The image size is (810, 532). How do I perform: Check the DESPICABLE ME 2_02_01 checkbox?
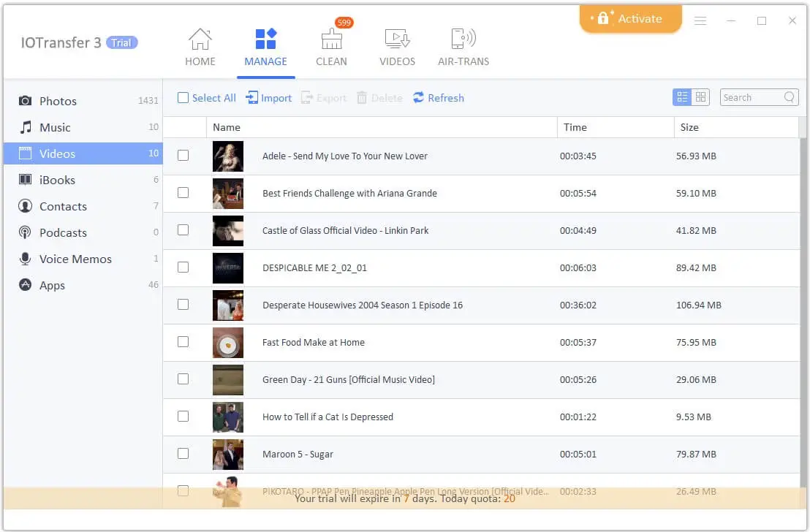pyautogui.click(x=183, y=267)
